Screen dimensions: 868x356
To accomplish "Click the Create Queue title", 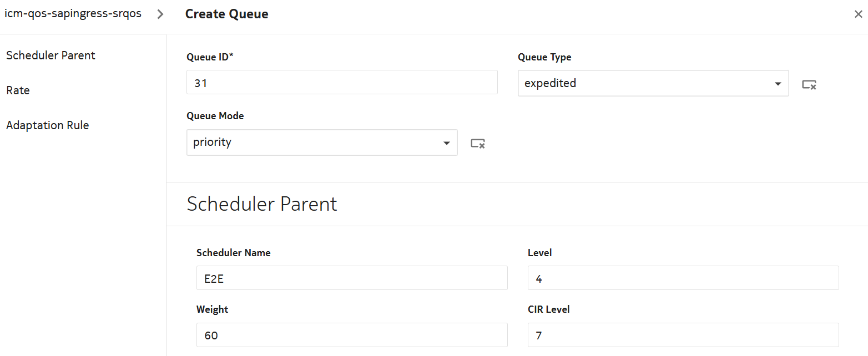I will click(226, 14).
